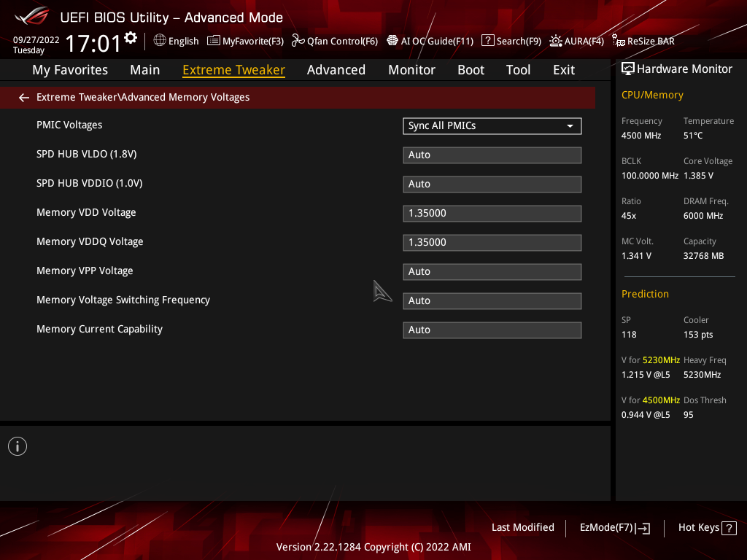Click the 32768 MB capacity value
The height and width of the screenshot is (560, 747).
click(x=703, y=256)
